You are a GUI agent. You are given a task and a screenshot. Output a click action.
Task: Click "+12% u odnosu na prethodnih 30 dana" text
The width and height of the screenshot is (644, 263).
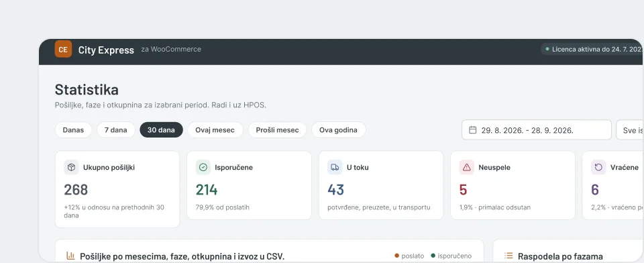coord(114,211)
